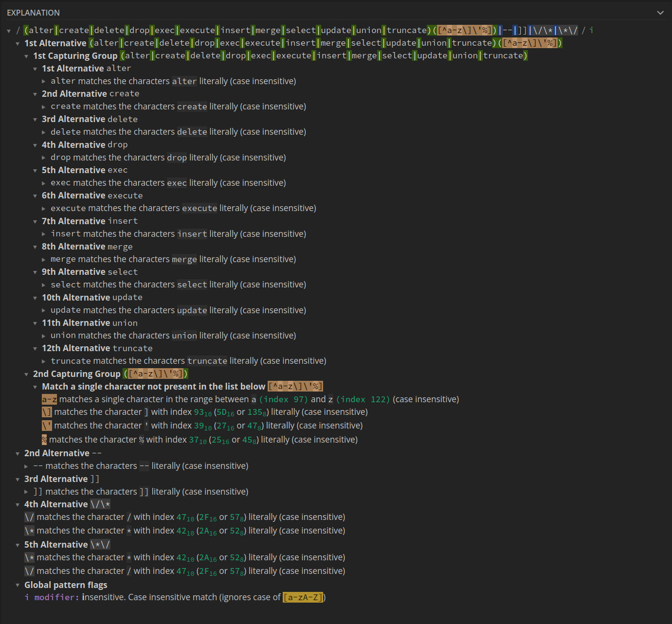The width and height of the screenshot is (672, 624).
Task: Click the '1st Capturing Group' label
Action: (x=75, y=56)
